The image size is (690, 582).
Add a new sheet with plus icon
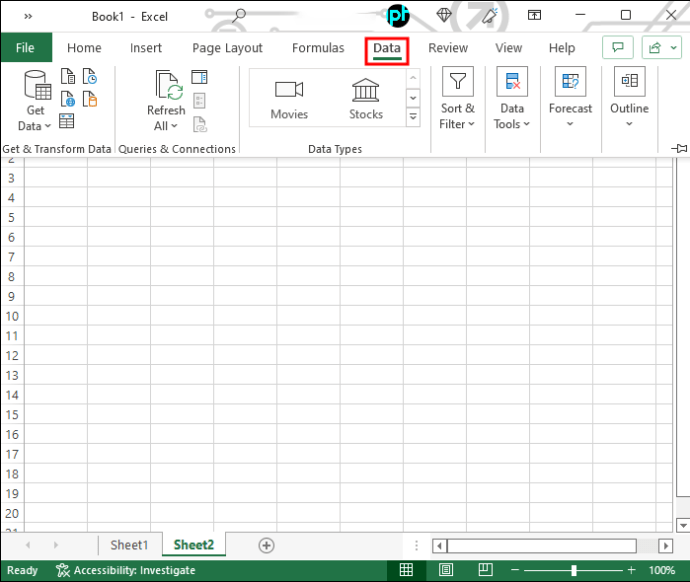(x=266, y=545)
